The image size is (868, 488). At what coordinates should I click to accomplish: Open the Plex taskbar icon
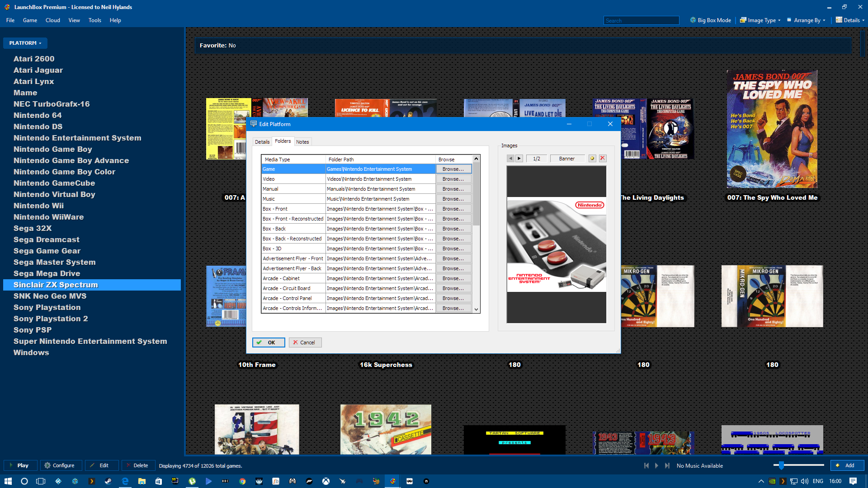click(91, 481)
